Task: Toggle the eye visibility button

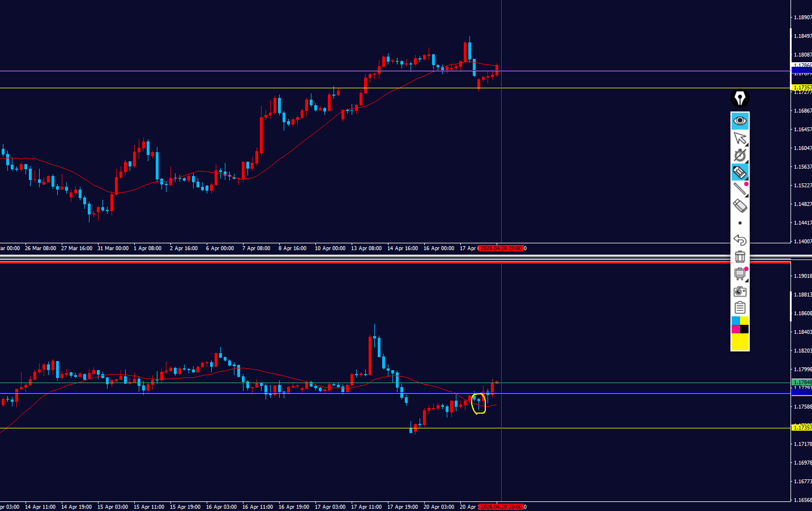Action: (x=740, y=121)
